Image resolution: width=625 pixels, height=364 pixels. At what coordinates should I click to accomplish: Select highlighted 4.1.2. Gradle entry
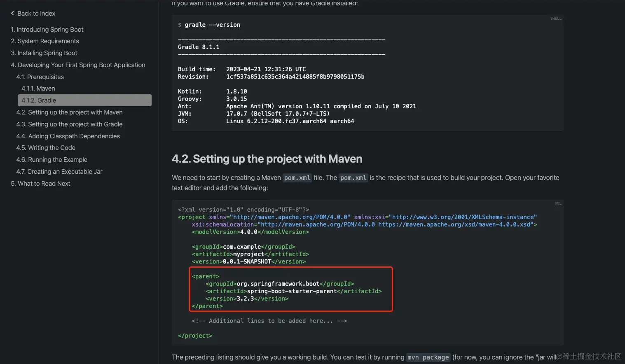84,100
